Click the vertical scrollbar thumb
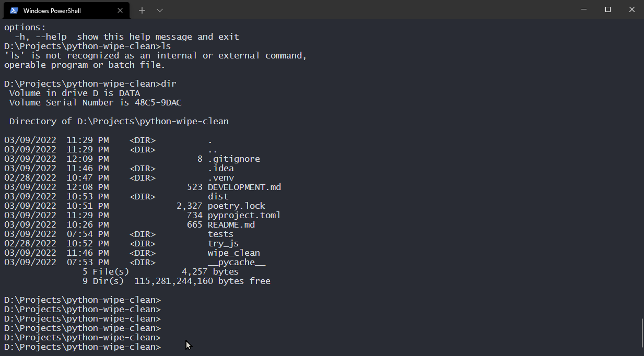Image resolution: width=644 pixels, height=356 pixels. tap(642, 333)
